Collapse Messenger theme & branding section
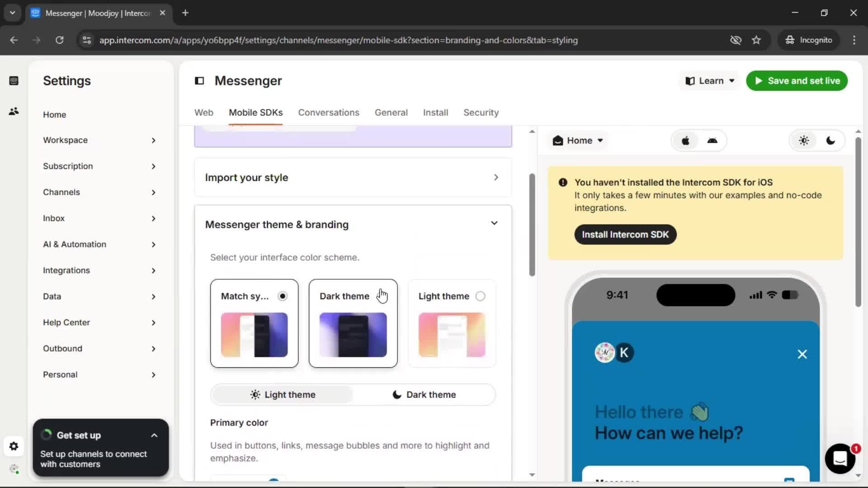Image resolution: width=868 pixels, height=488 pixels. [494, 223]
